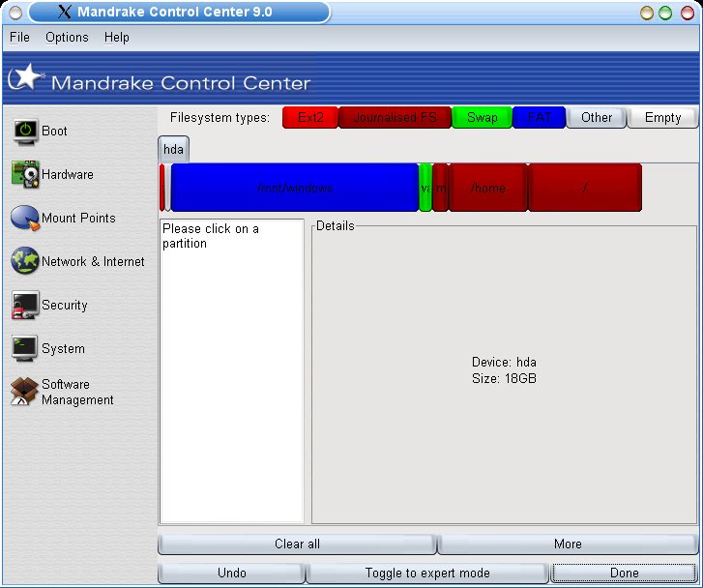Image resolution: width=703 pixels, height=588 pixels.
Task: Close window with red button
Action: click(688, 13)
